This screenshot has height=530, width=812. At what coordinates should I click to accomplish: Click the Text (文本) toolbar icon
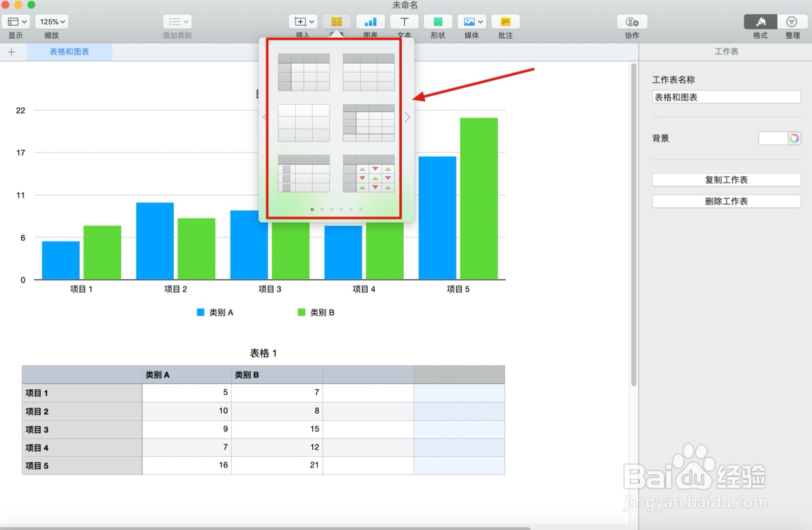tap(404, 22)
